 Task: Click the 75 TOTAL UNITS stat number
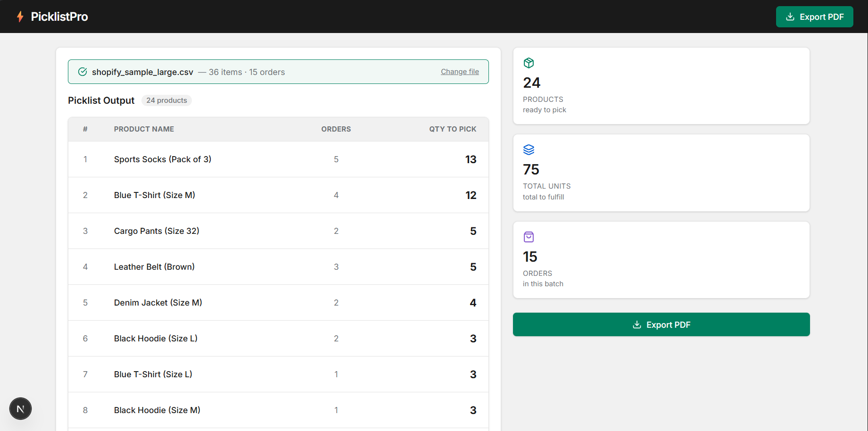(x=531, y=169)
